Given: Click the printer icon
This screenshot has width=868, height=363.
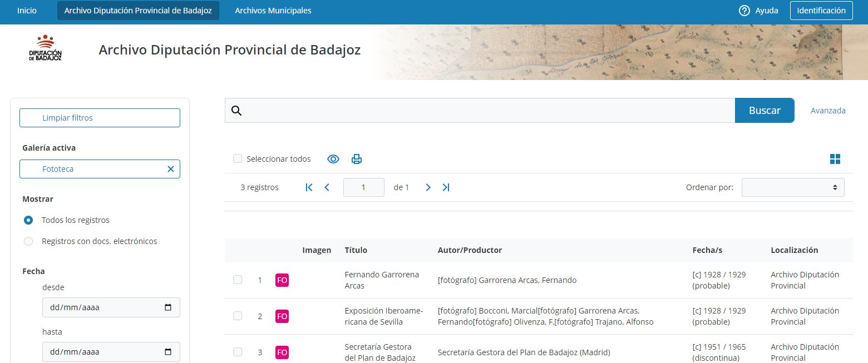Looking at the screenshot, I should [357, 159].
